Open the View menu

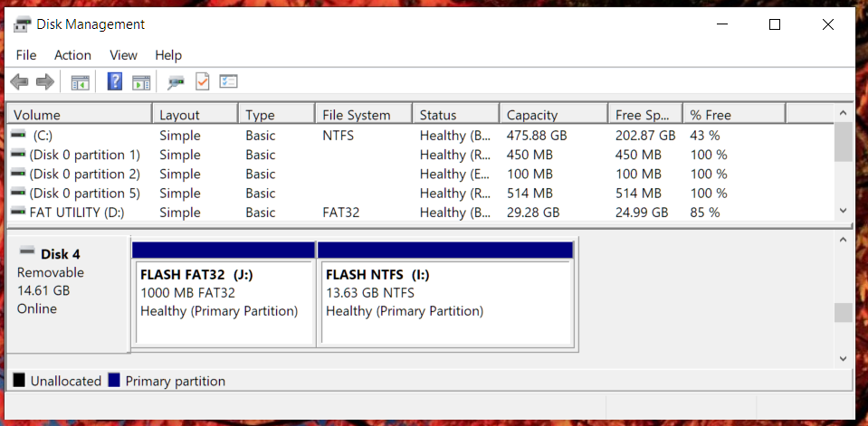[x=123, y=55]
